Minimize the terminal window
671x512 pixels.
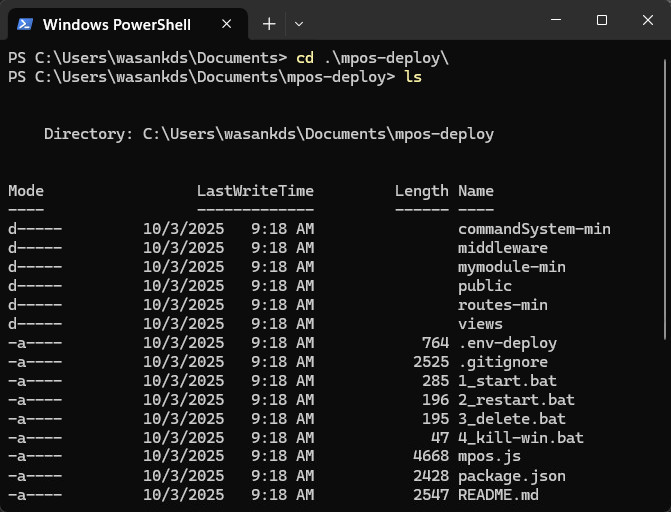click(x=556, y=20)
